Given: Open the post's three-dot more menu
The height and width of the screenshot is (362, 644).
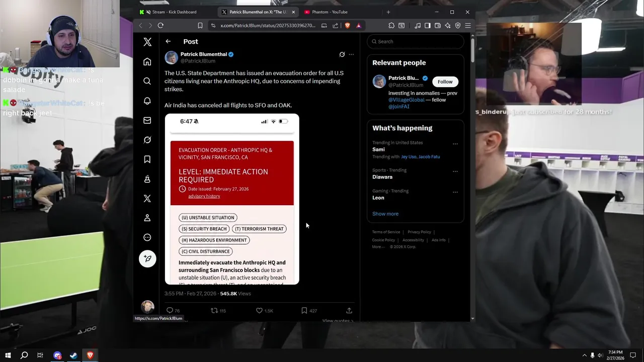Looking at the screenshot, I should click(351, 54).
